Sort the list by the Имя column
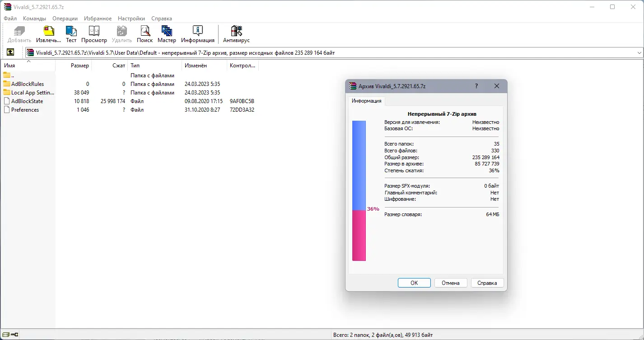Screen dimensions: 644x340 (28, 66)
